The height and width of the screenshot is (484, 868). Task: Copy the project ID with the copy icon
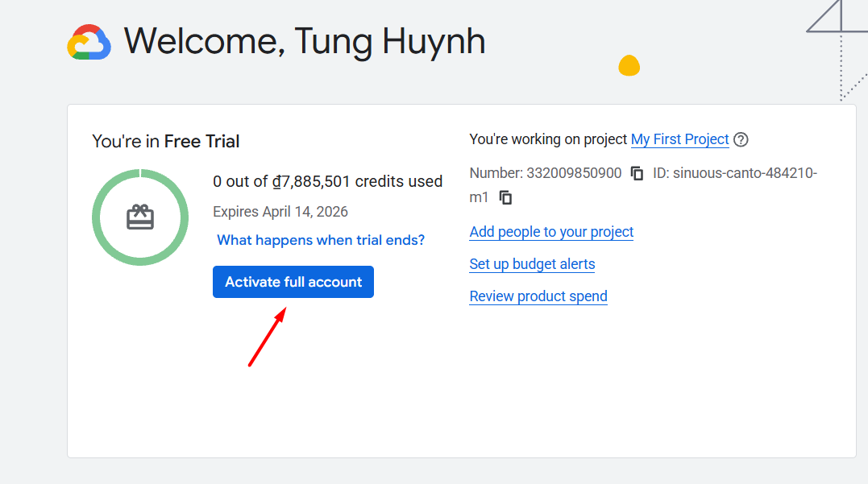(505, 197)
